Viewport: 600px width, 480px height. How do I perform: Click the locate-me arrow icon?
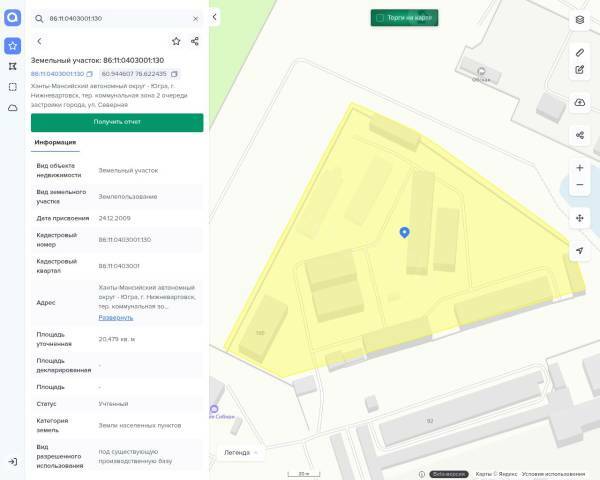pos(580,250)
